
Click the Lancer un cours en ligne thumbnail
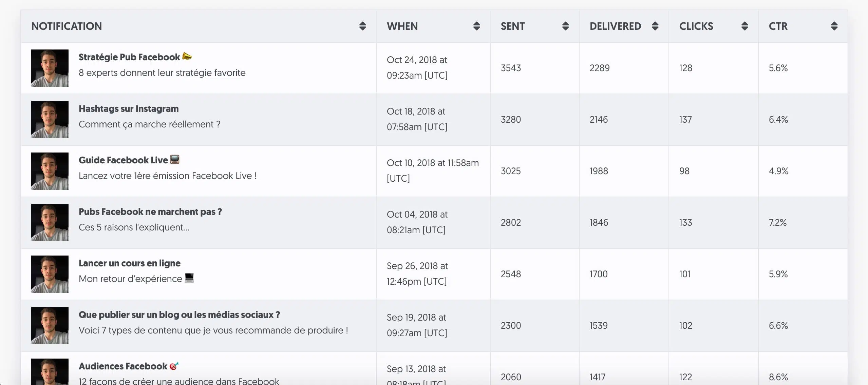[x=50, y=274]
